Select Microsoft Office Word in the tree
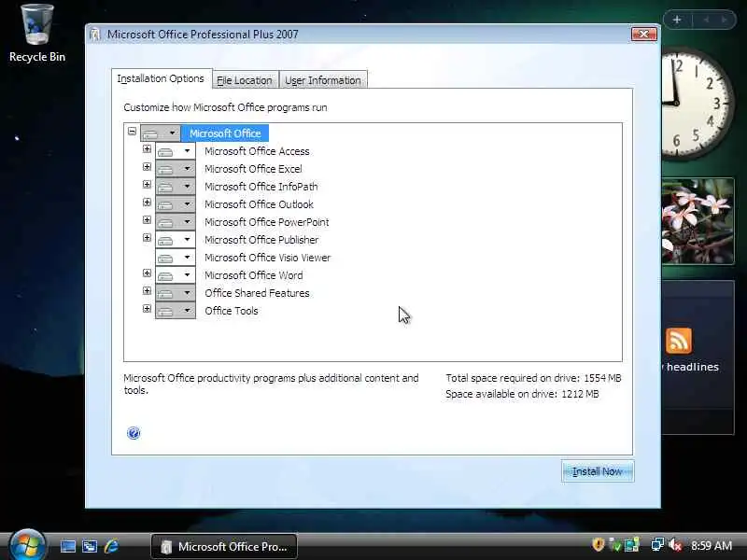 254,275
